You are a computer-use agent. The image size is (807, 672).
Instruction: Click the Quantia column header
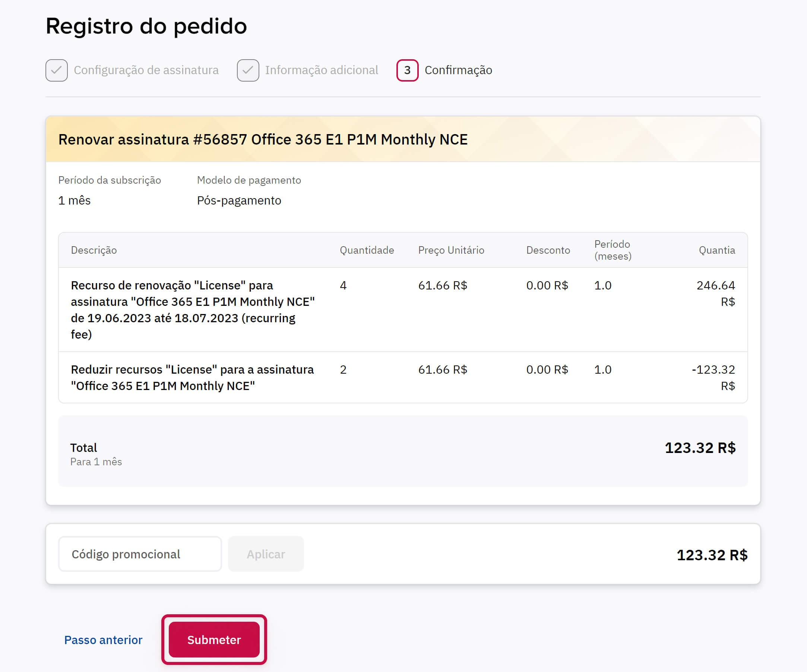(x=717, y=250)
